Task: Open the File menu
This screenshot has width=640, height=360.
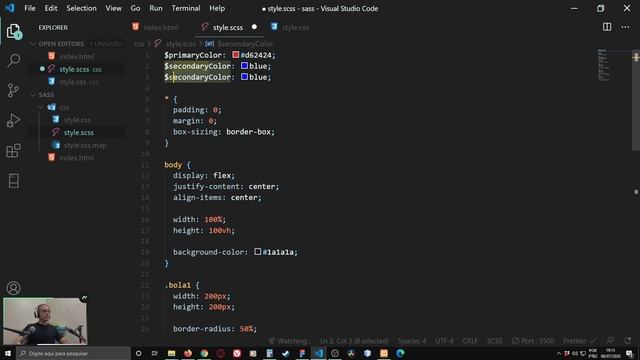Action: 30,8
